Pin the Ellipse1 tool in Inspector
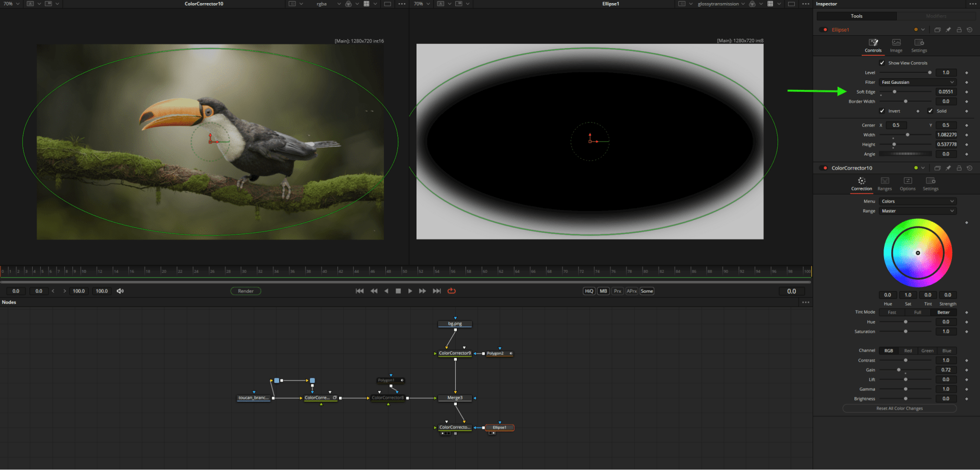The image size is (980, 470). pyautogui.click(x=948, y=30)
